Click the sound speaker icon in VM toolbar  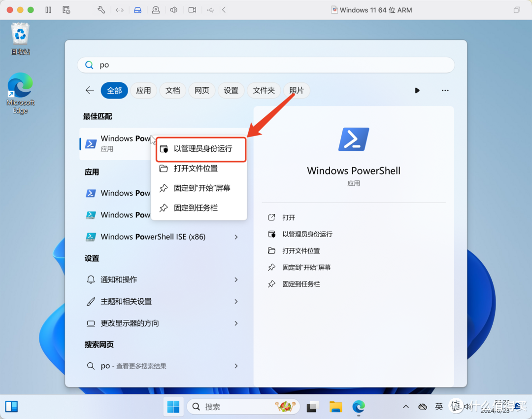(x=174, y=10)
